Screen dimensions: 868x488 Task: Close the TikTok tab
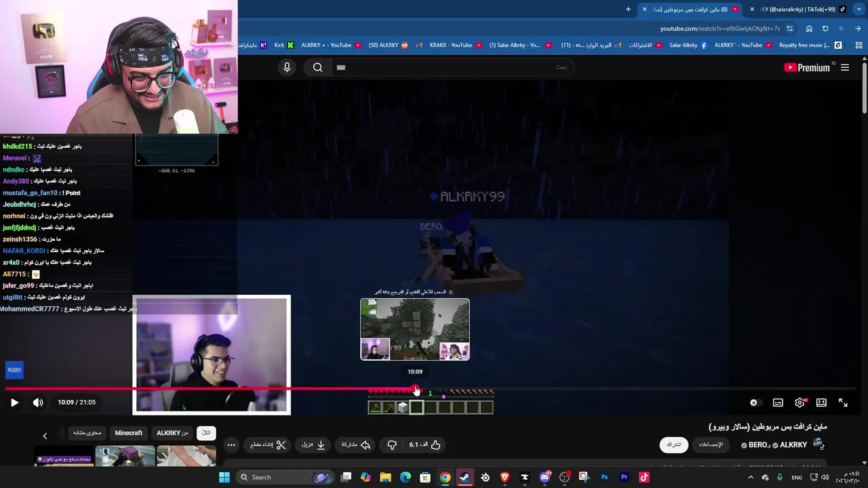pos(752,9)
